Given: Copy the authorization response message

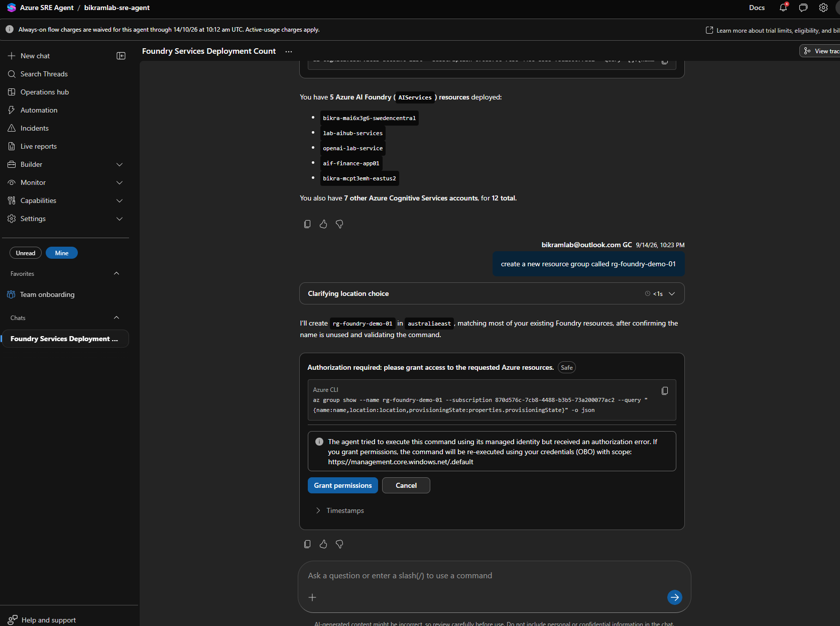Looking at the screenshot, I should [x=307, y=544].
